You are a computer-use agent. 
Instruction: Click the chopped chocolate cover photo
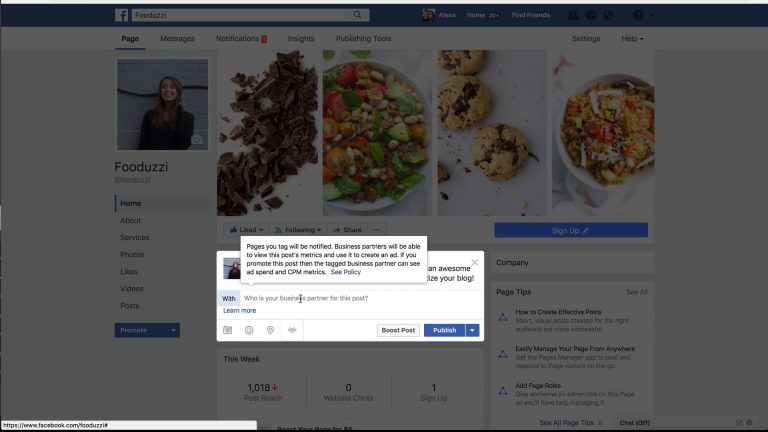267,133
